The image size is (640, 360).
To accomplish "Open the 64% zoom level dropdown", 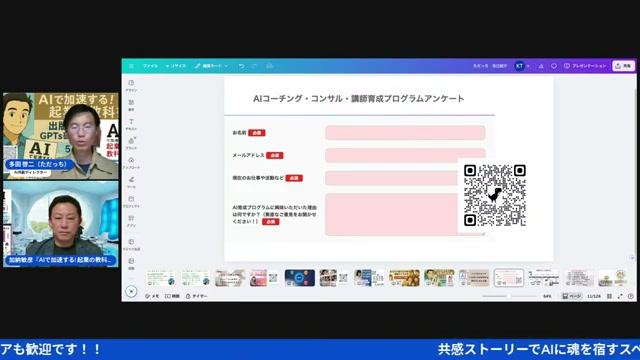I will click(547, 296).
